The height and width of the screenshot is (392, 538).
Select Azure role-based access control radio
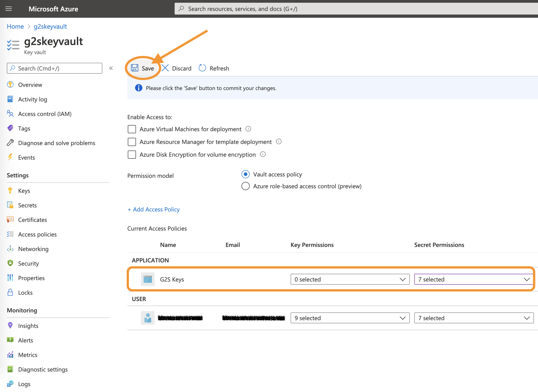coord(245,186)
